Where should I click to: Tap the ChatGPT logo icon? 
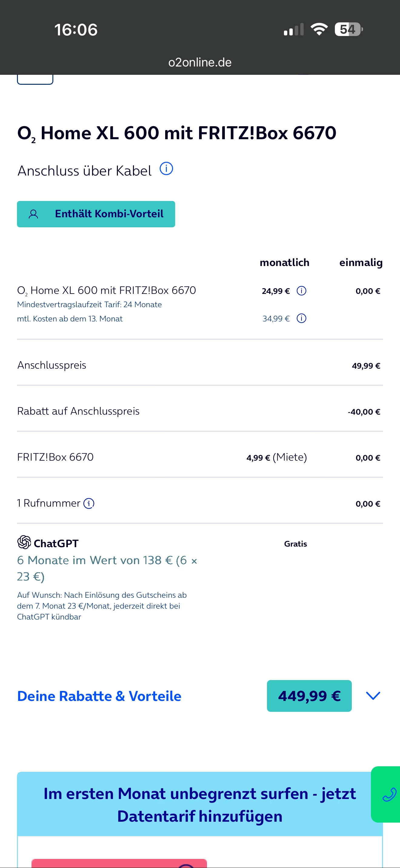point(24,542)
